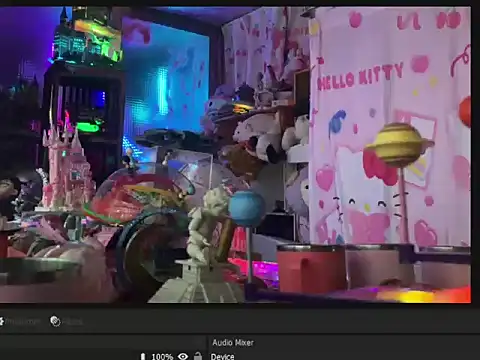
Task: Click the battery icon beside 100%
Action: [x=143, y=357]
